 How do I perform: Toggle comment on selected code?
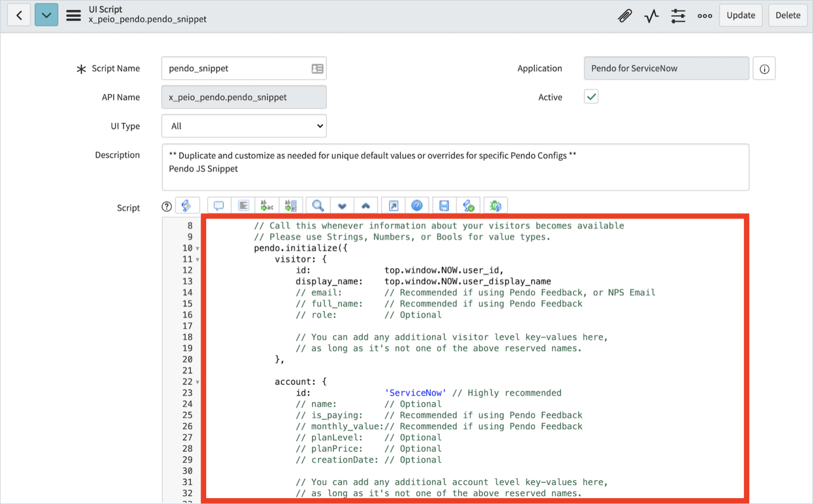pyautogui.click(x=219, y=206)
